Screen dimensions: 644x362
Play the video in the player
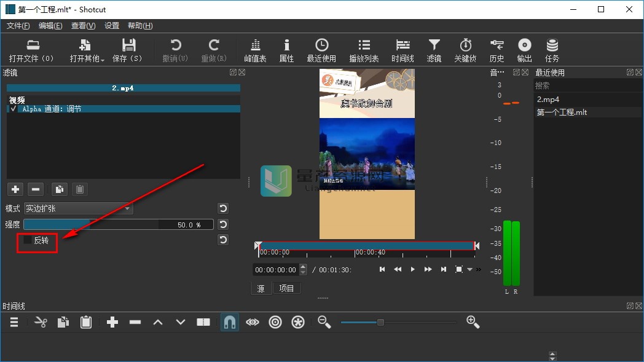click(x=413, y=270)
